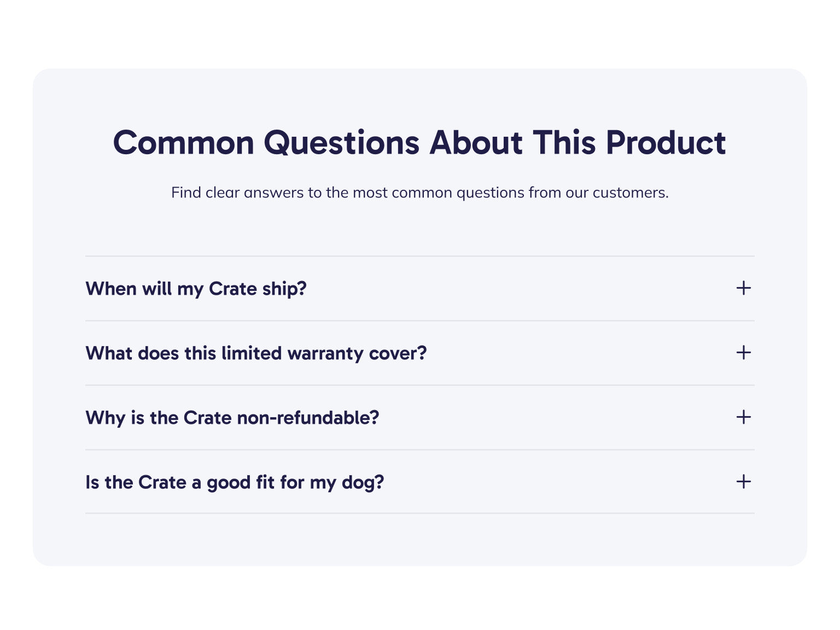
Task: Click the word 'Common' in the heading
Action: pos(184,143)
